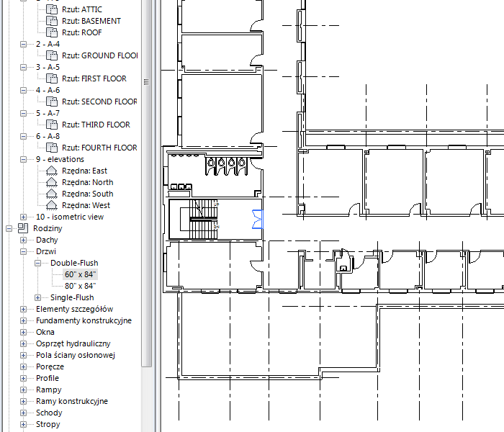Click the elevation icon for Rzędna: East
504x432 pixels.
click(x=51, y=171)
